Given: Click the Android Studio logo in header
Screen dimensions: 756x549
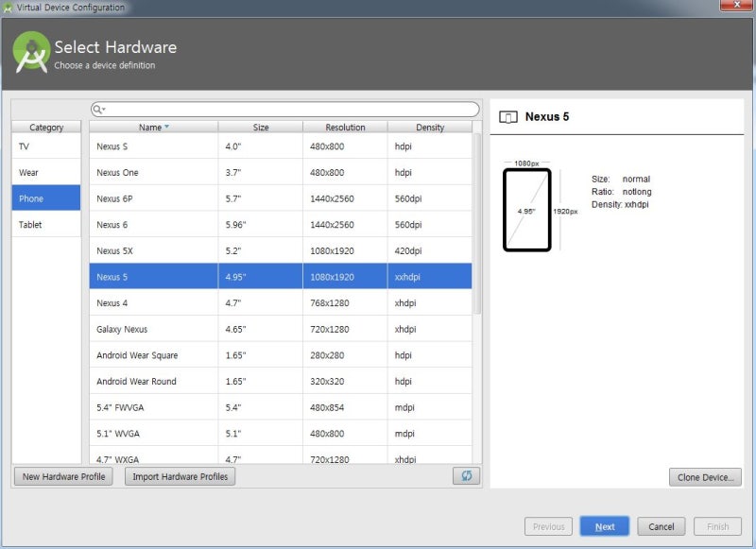Looking at the screenshot, I should pos(31,52).
